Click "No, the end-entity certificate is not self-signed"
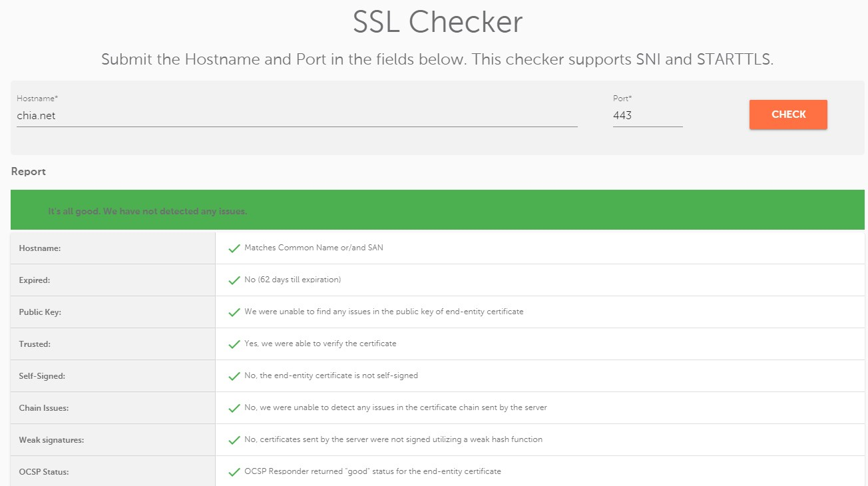 tap(331, 375)
